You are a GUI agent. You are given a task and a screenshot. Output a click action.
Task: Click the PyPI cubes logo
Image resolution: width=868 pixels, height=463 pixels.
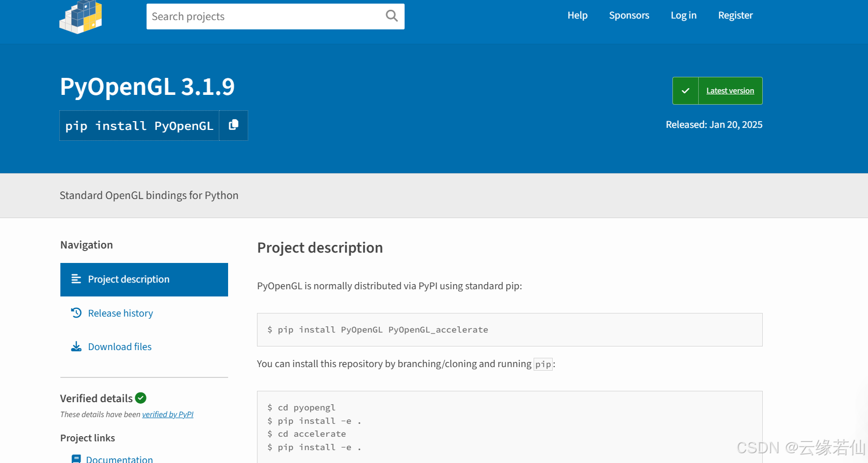[81, 16]
